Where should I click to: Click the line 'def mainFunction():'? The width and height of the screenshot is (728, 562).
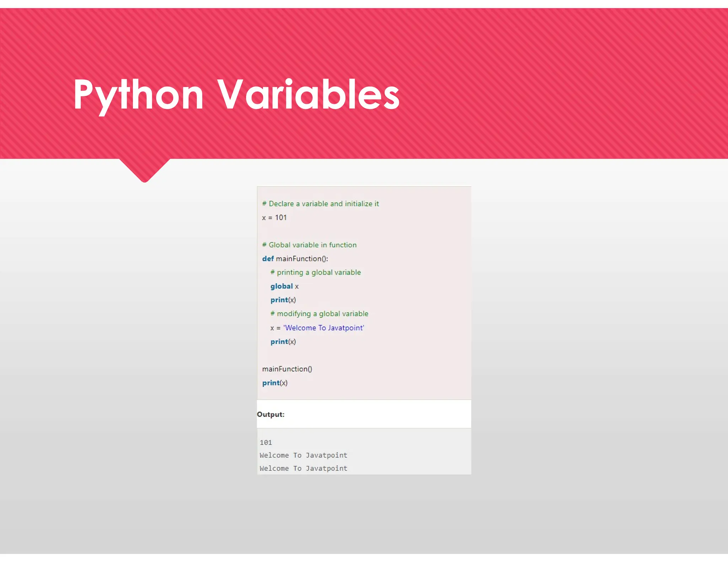point(295,259)
